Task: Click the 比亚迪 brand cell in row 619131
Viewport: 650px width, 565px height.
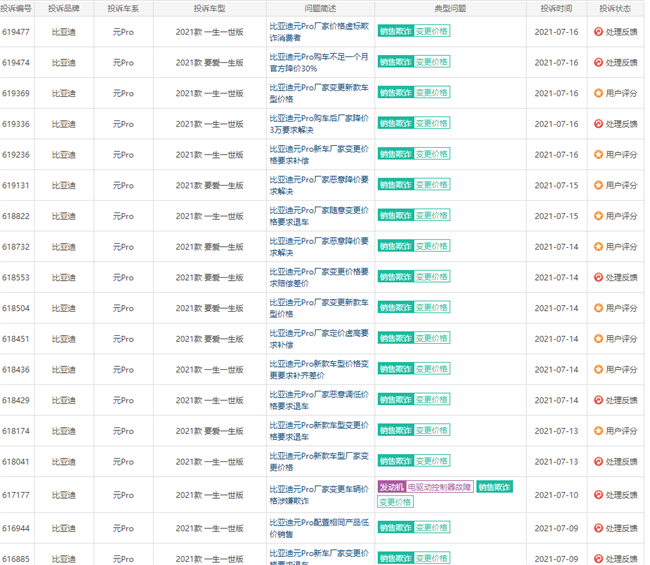Action: pyautogui.click(x=63, y=185)
